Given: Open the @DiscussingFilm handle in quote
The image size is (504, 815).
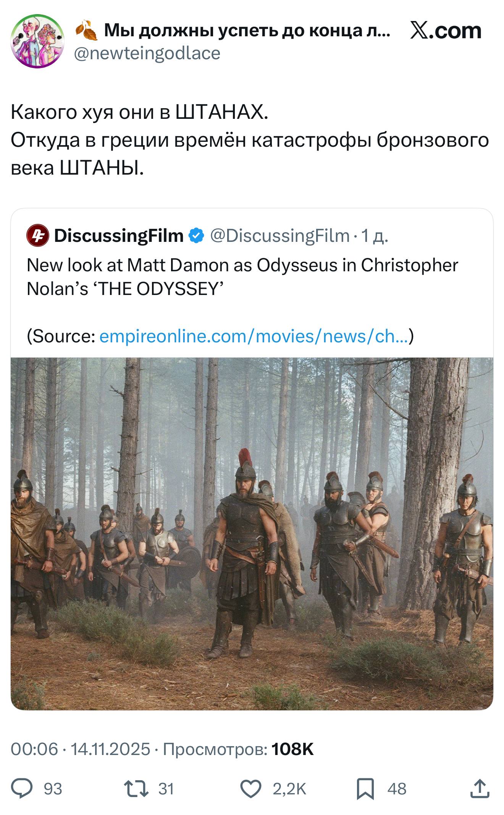Looking at the screenshot, I should coord(280,236).
